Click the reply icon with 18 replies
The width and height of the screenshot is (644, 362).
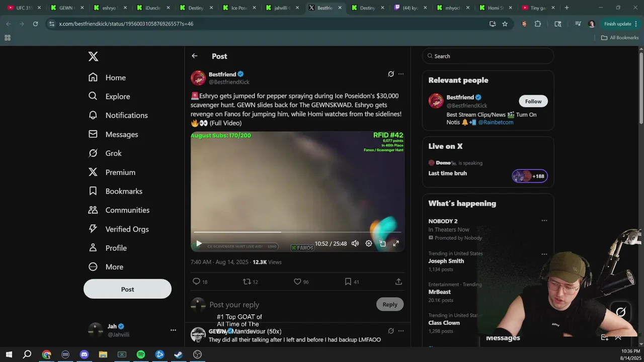197,282
